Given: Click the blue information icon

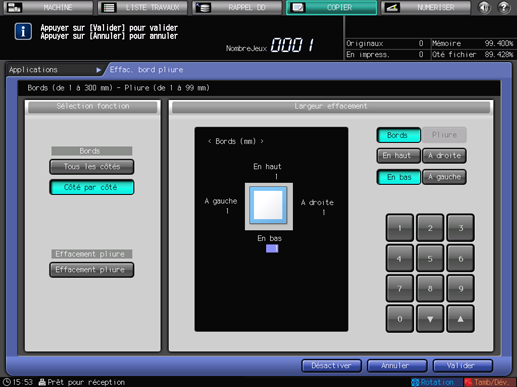Looking at the screenshot, I should tap(23, 32).
